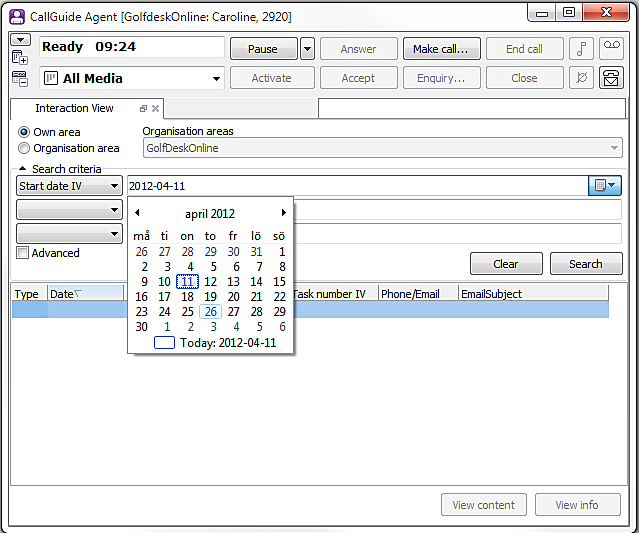Screen dimensions: 639x533
Task: Click the muted note icon button
Action: click(x=582, y=78)
